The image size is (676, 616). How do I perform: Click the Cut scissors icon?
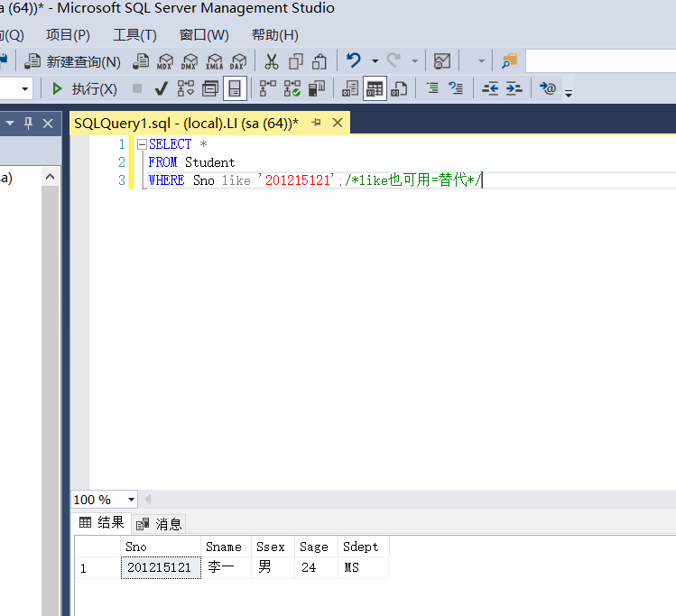tap(271, 61)
